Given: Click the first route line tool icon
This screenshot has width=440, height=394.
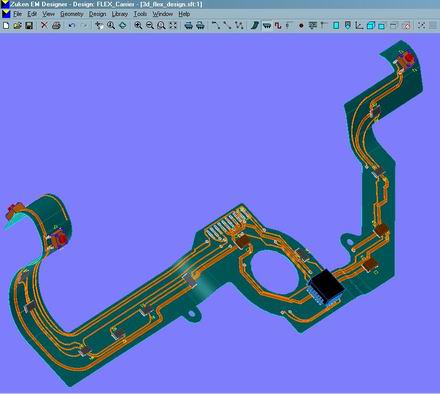Looking at the screenshot, I should point(216,25).
